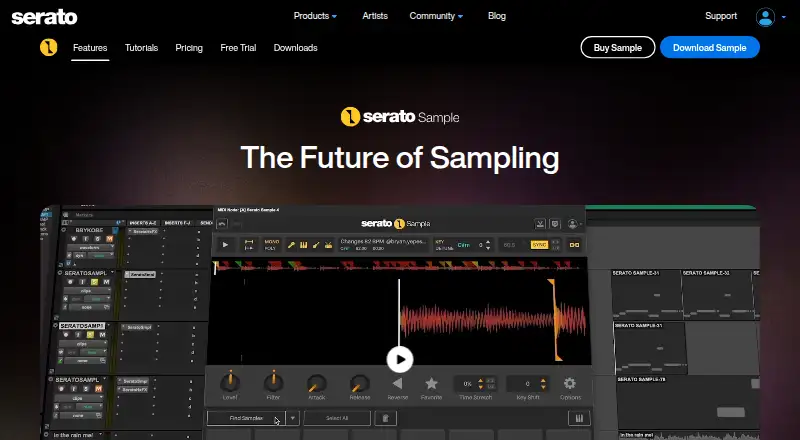Image resolution: width=800 pixels, height=440 pixels.
Task: Open clips dropdown on first SERATOSAMPL track
Action: [x=87, y=290]
